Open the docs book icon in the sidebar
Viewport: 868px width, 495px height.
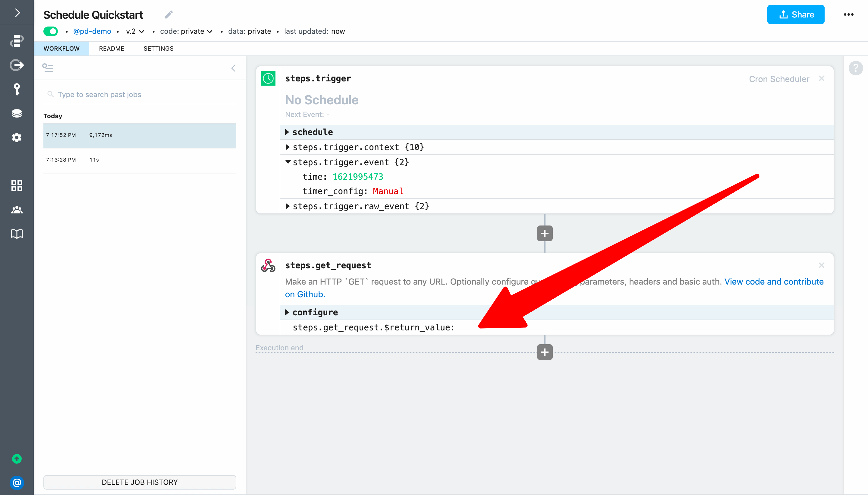click(17, 234)
